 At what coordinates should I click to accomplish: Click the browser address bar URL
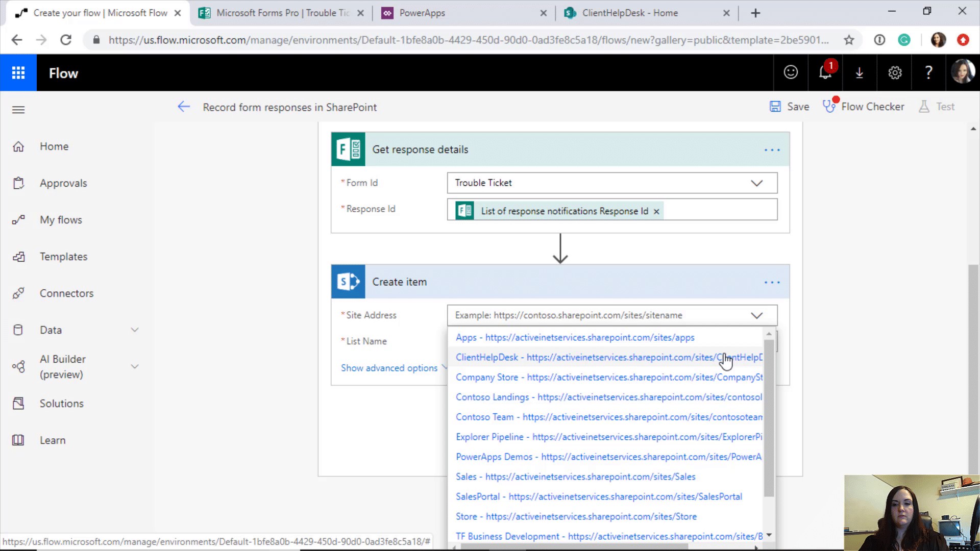pos(468,40)
